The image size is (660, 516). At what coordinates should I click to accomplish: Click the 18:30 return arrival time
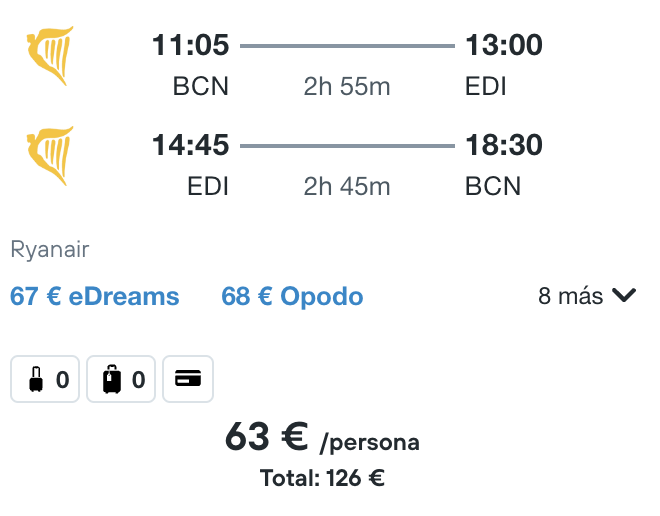[x=504, y=145]
